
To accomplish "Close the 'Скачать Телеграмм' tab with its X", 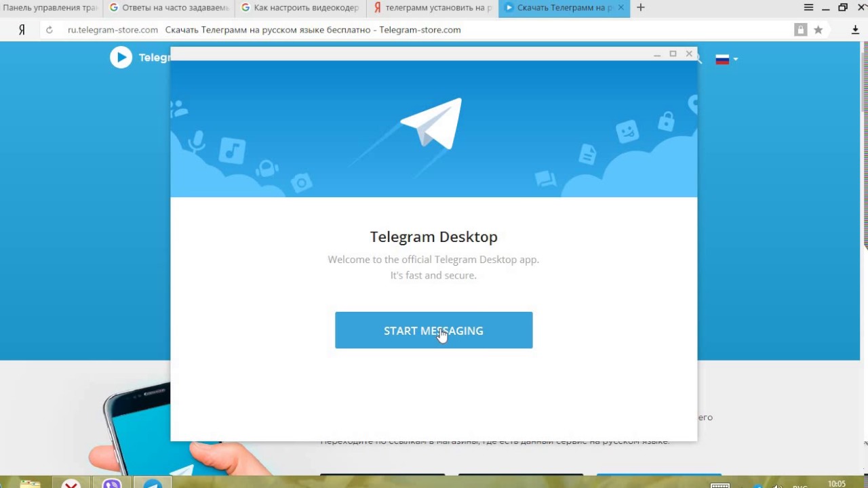I will [x=620, y=7].
